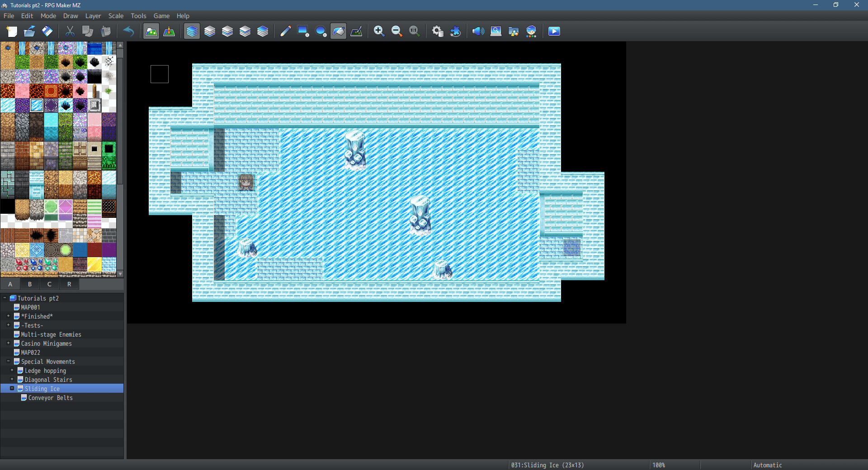Expand the Diagonal Stairs node
This screenshot has height=470, width=868.
tap(12, 379)
